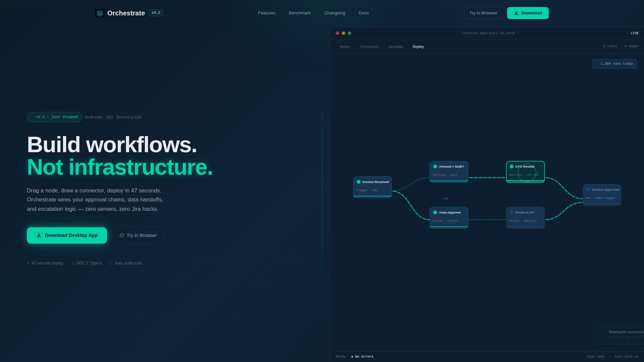Click the Zoom 100% status entry

tap(595, 357)
